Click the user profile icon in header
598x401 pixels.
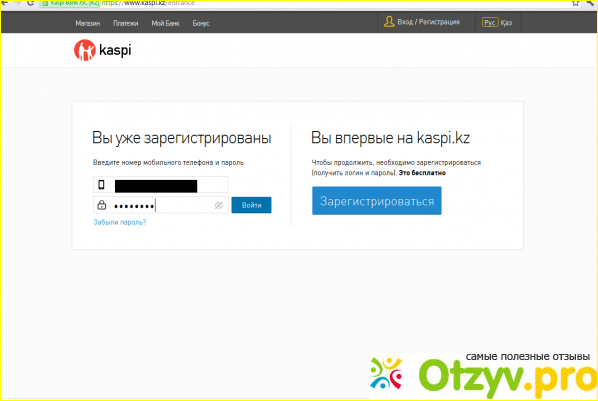[x=389, y=21]
